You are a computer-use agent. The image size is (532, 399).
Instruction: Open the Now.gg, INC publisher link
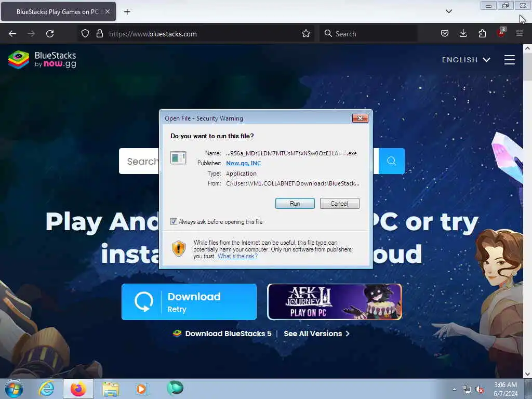(x=243, y=163)
